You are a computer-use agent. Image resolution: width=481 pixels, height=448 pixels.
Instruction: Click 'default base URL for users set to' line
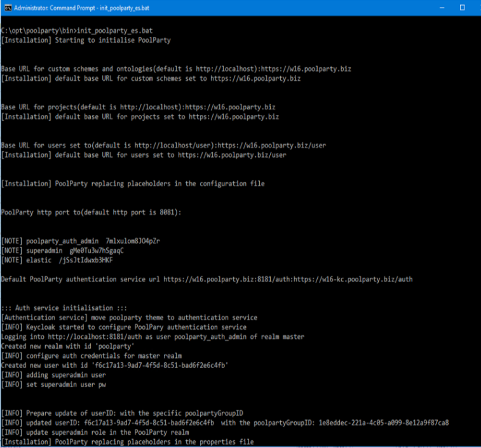pos(144,155)
